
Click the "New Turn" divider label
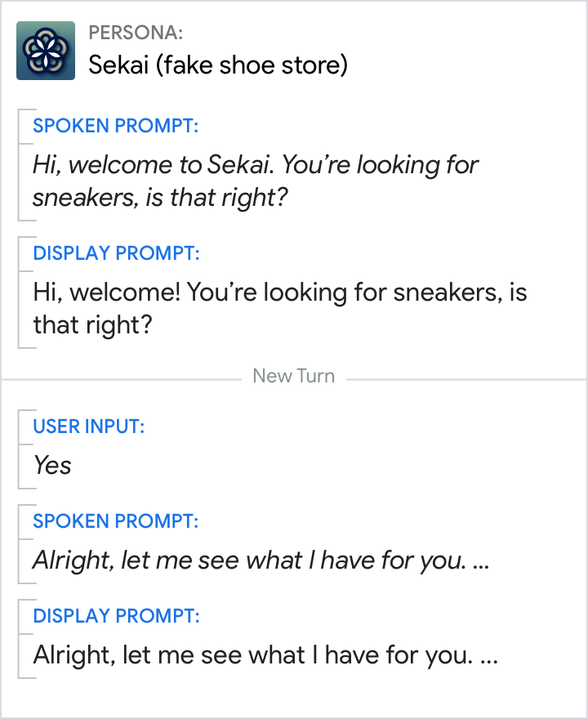pyautogui.click(x=294, y=377)
